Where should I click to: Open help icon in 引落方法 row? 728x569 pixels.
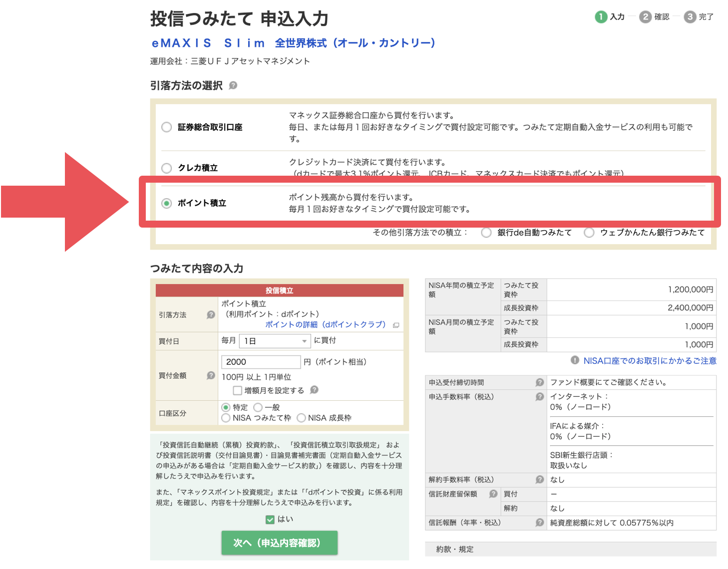pyautogui.click(x=211, y=314)
